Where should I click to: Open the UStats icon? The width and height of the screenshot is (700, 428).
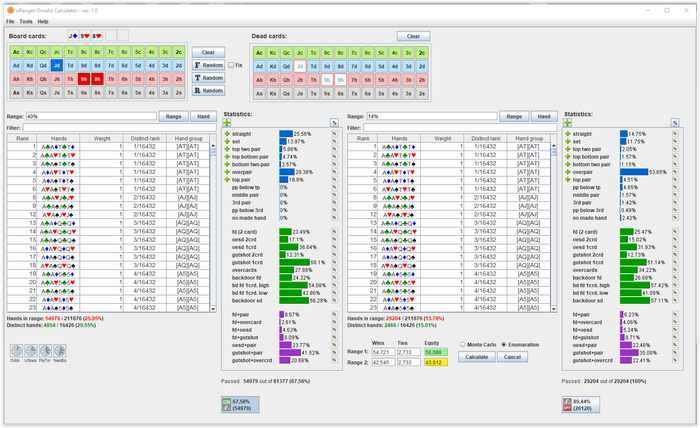pyautogui.click(x=31, y=350)
